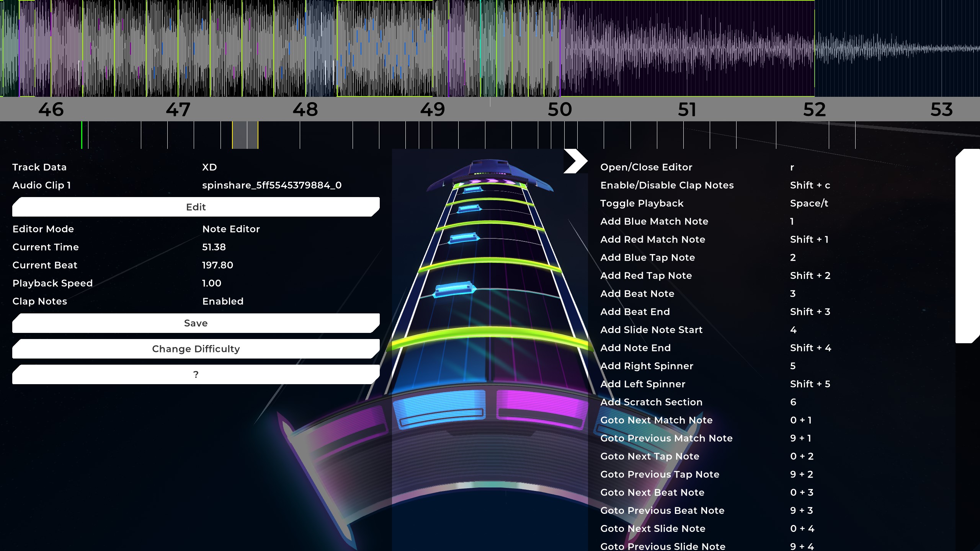Click the white tab on the right edge

967,246
